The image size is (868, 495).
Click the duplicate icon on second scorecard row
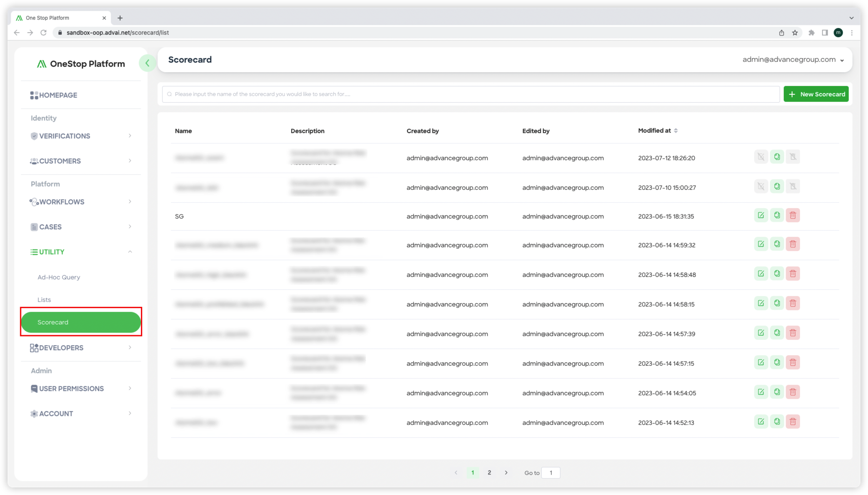[x=777, y=186]
